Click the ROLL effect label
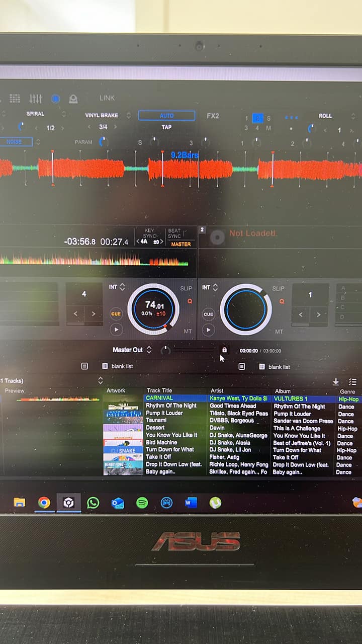This screenshot has width=362, height=644. tap(325, 116)
